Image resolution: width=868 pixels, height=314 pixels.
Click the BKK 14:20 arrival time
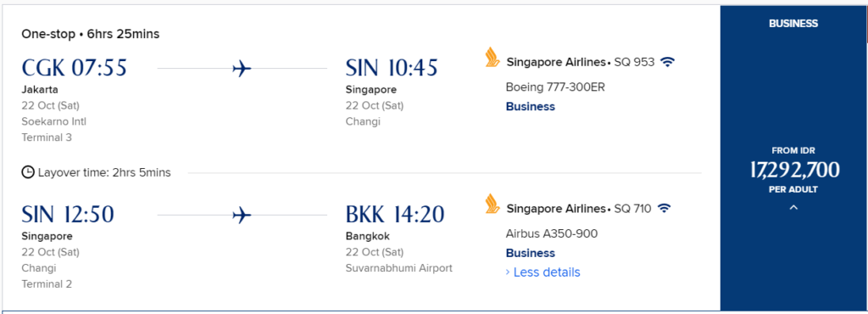(x=395, y=215)
